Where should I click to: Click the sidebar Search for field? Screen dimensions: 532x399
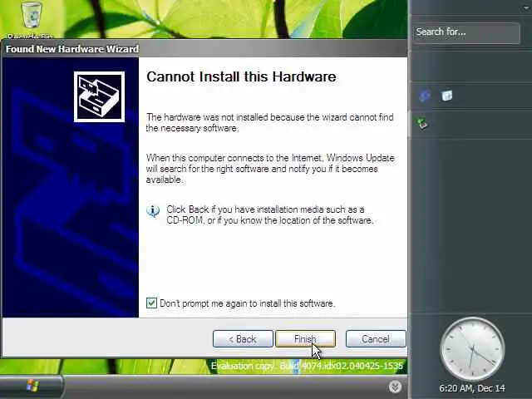tap(466, 32)
